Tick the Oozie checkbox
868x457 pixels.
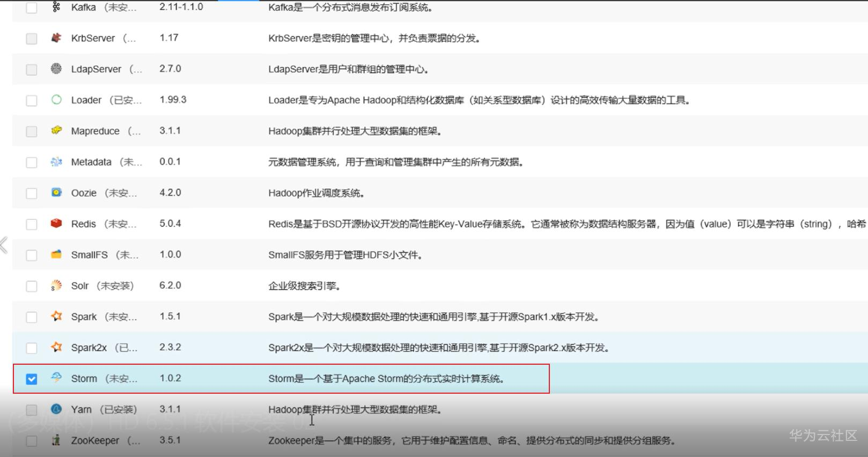(32, 193)
